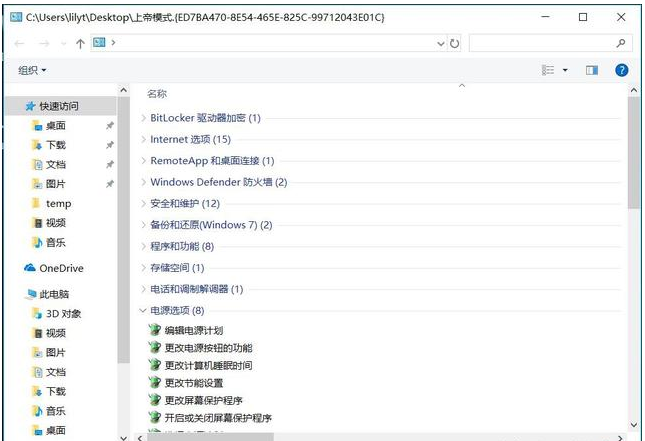
Task: Select 更改电源按钮的功能 text
Action: pyautogui.click(x=209, y=348)
